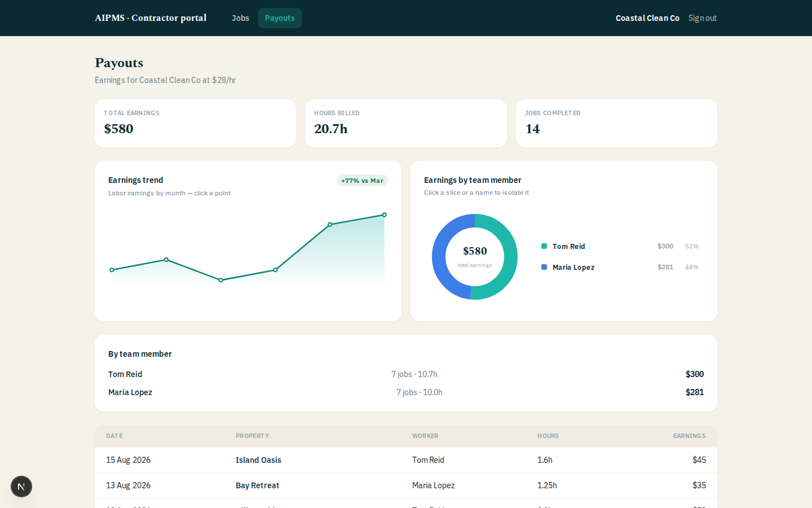Screen dimensions: 812x508
Task: Select the first earnings trend data point
Action: 112,270
